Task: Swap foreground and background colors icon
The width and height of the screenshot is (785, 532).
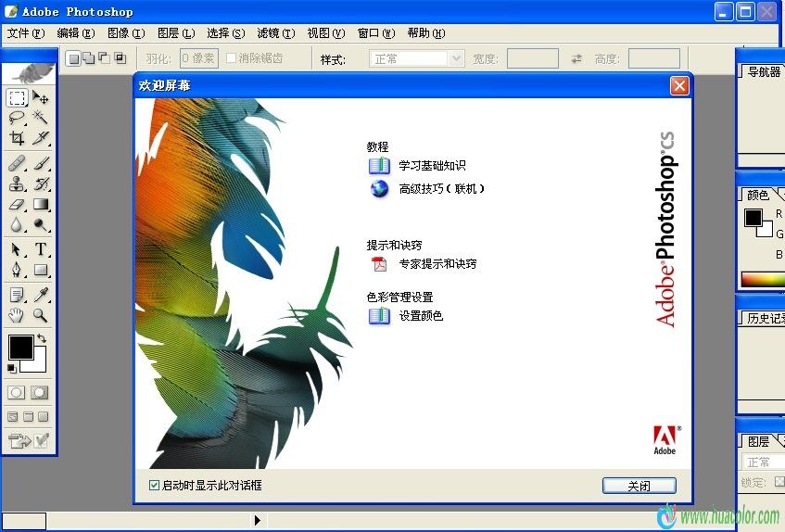Action: (x=42, y=338)
